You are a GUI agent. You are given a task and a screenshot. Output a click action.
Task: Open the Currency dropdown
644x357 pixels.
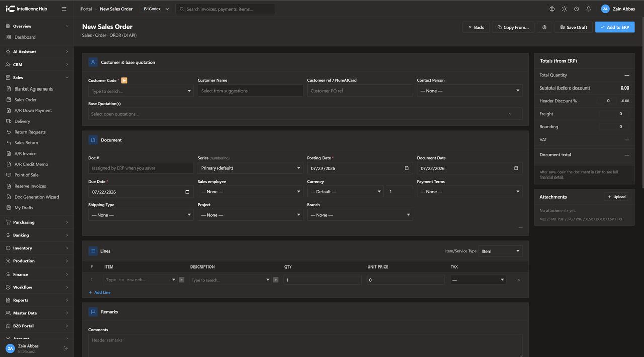tap(345, 192)
